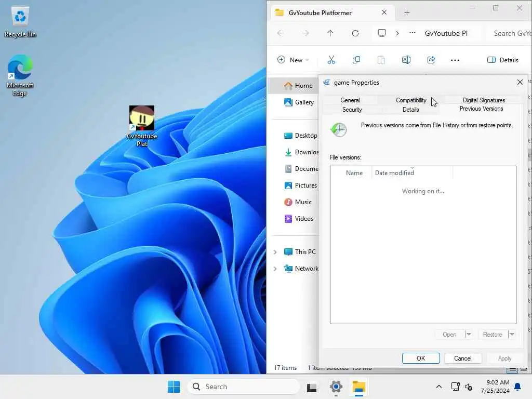Viewport: 532px width, 399px height.
Task: Close the GvYoutube Platformer tab
Action: coord(384,12)
